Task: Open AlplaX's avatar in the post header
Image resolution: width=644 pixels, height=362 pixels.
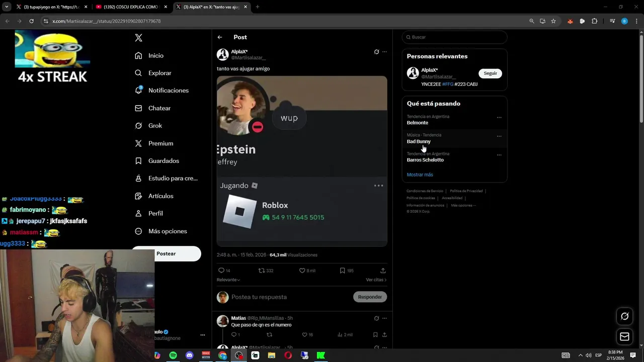Action: [222, 54]
